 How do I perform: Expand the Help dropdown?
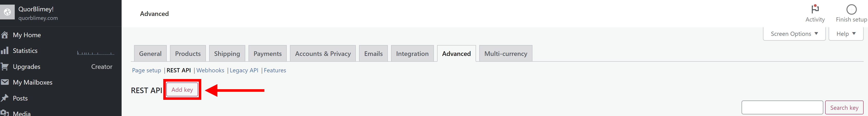[846, 34]
